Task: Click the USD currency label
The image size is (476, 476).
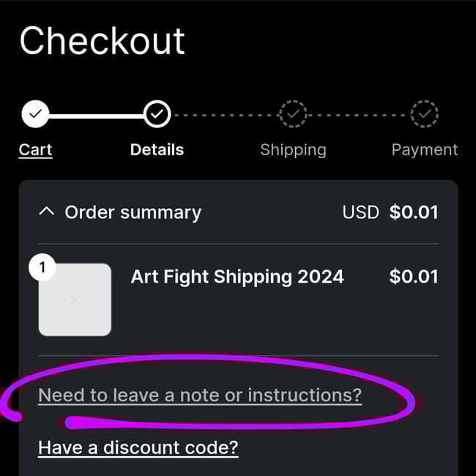Action: pos(360,212)
